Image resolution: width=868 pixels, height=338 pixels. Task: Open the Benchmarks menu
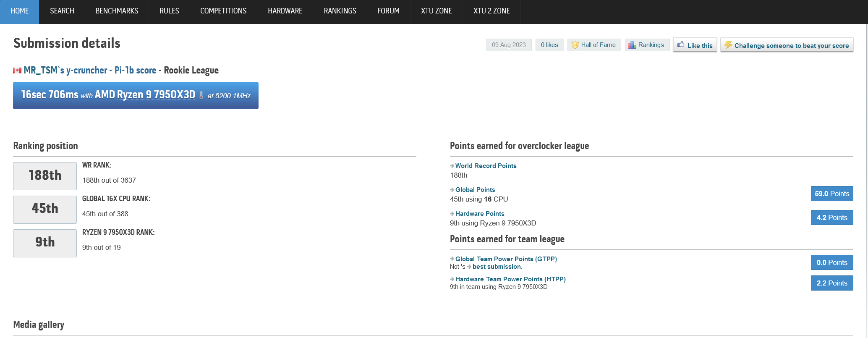117,11
